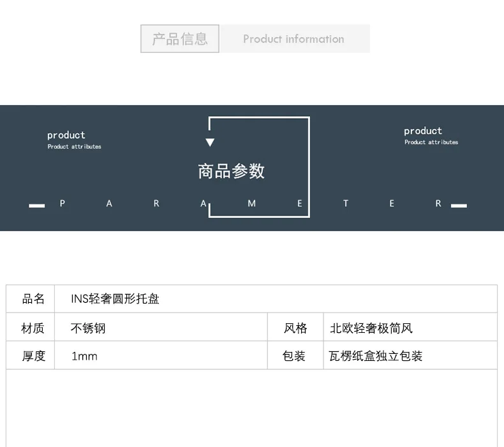
Task: Click the right product attributes label
Action: pos(431,136)
